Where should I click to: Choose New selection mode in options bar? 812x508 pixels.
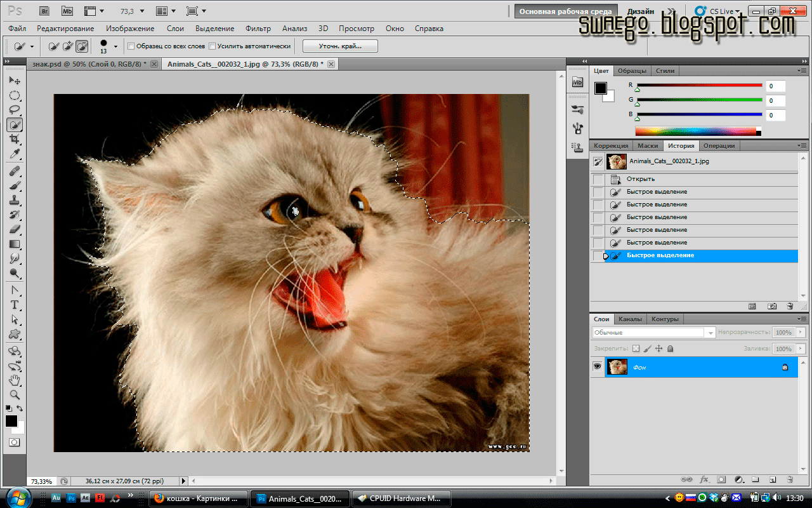click(54, 46)
